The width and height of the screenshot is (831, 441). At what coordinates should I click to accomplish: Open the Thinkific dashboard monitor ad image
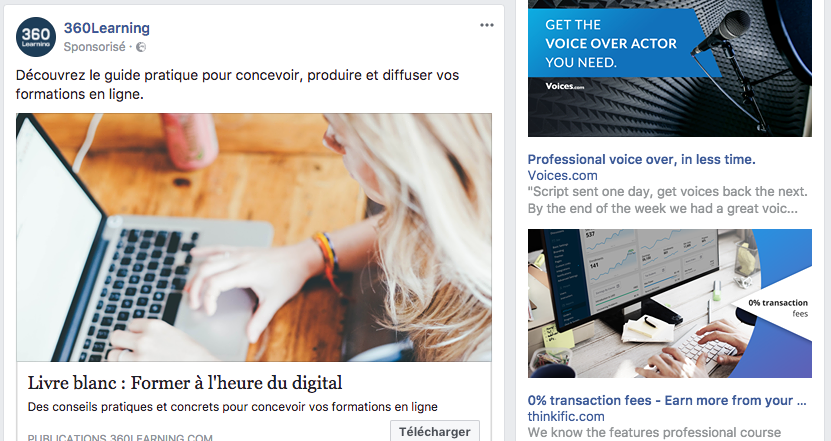tap(669, 303)
